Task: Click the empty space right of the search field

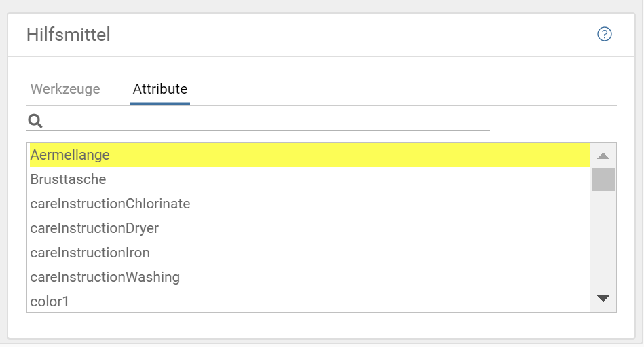Action: [x=553, y=121]
